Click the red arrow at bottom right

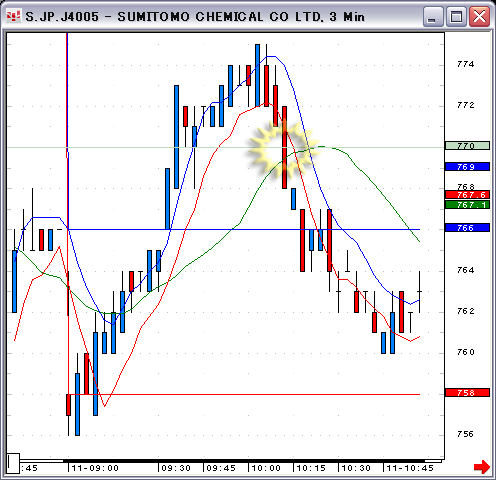coord(482,467)
